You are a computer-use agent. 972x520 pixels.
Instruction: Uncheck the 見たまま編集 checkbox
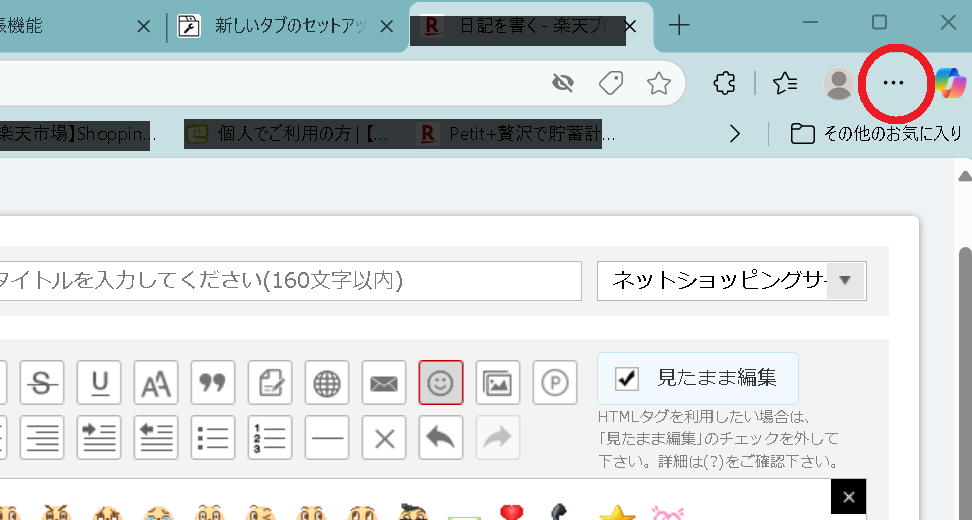point(626,377)
